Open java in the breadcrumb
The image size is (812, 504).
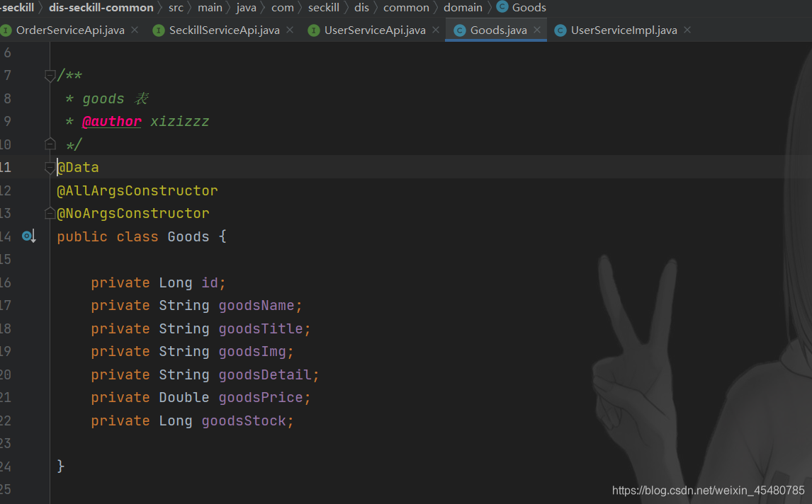(246, 7)
